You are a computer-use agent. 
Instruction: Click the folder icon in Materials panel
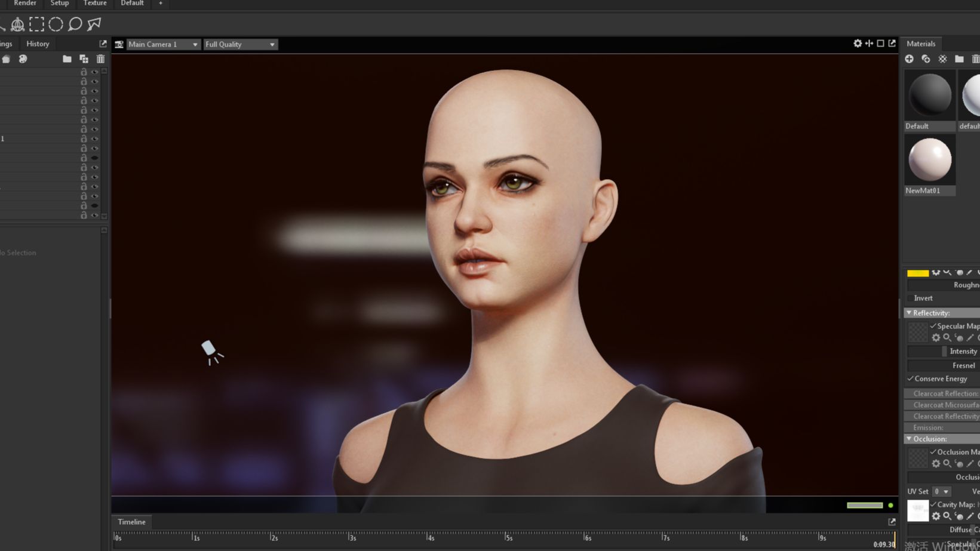coord(959,59)
